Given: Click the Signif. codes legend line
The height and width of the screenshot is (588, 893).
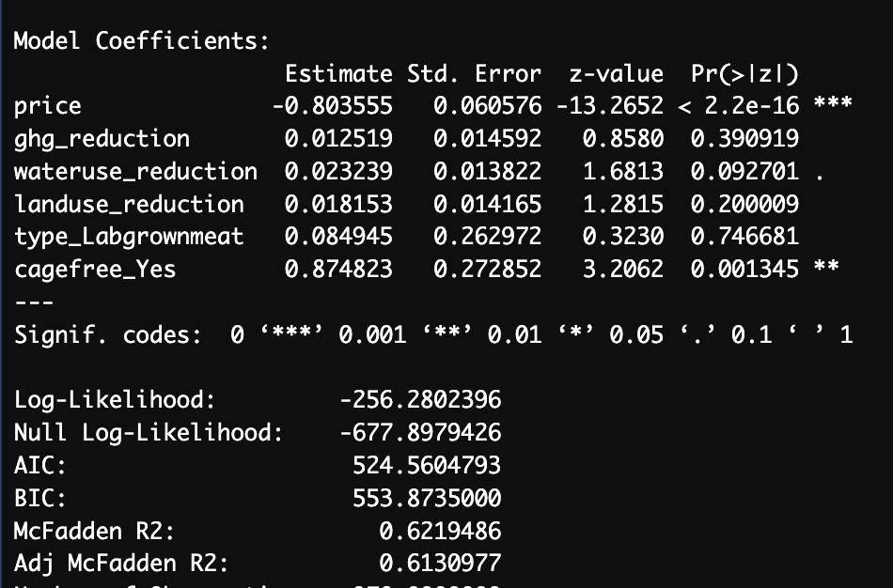Looking at the screenshot, I should [x=432, y=335].
